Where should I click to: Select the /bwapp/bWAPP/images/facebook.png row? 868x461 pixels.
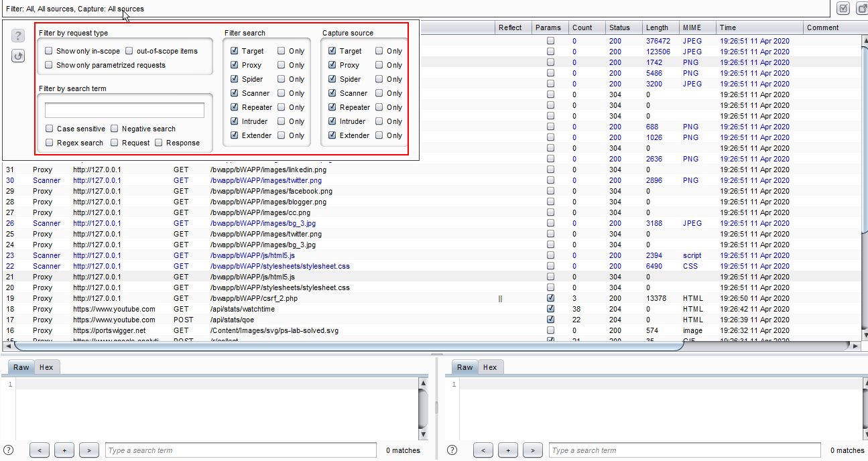point(431,191)
